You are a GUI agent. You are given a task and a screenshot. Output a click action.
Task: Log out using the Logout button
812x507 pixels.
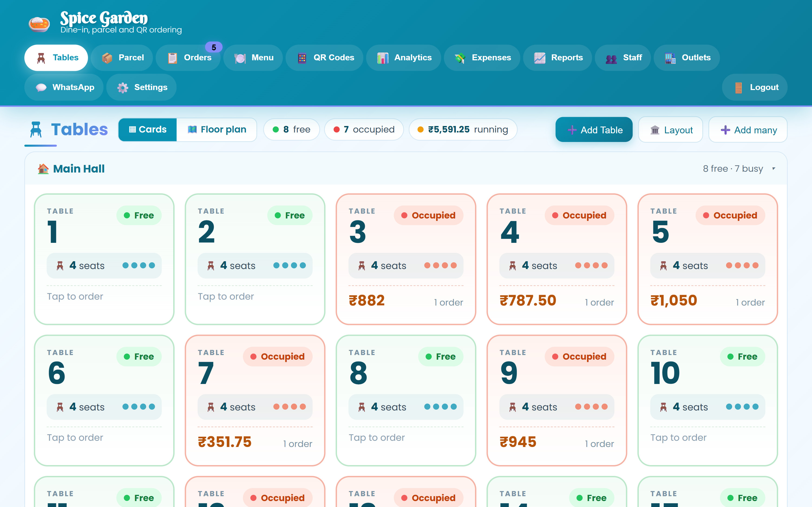point(755,87)
